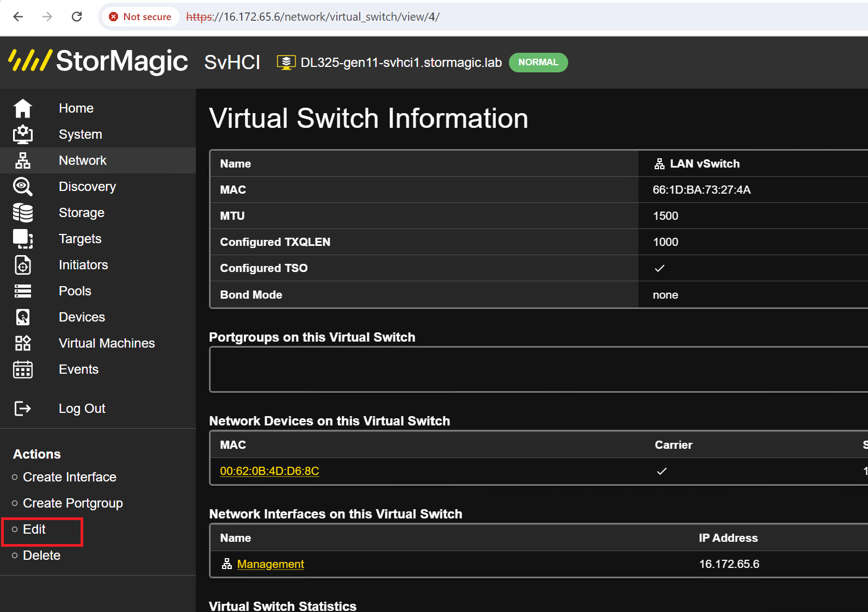The width and height of the screenshot is (868, 612).
Task: Click the Create Portgroup action
Action: [73, 503]
